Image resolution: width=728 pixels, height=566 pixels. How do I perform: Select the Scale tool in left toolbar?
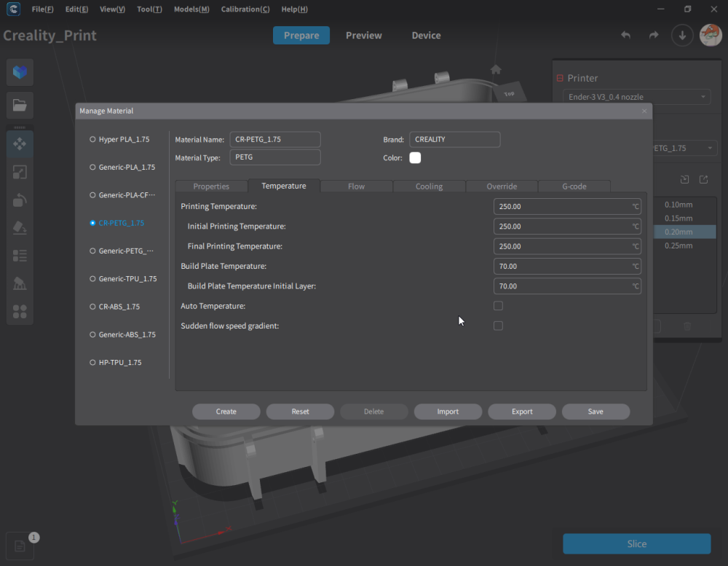[20, 172]
